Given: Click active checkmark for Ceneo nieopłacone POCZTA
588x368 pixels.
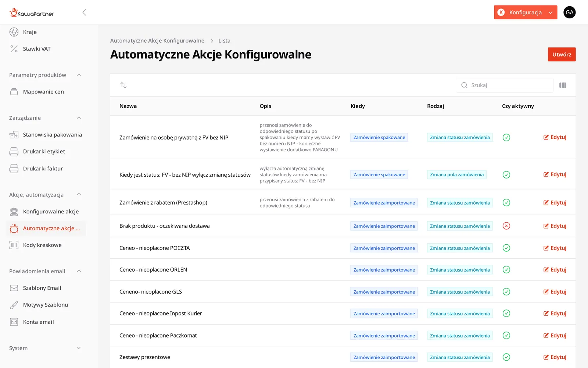Looking at the screenshot, I should (x=506, y=248).
